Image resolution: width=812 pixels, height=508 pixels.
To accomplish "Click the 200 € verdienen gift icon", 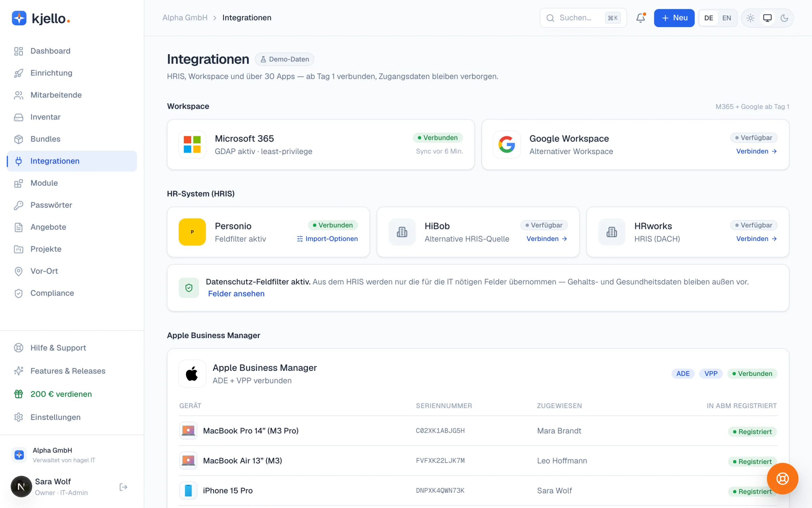I will point(19,394).
